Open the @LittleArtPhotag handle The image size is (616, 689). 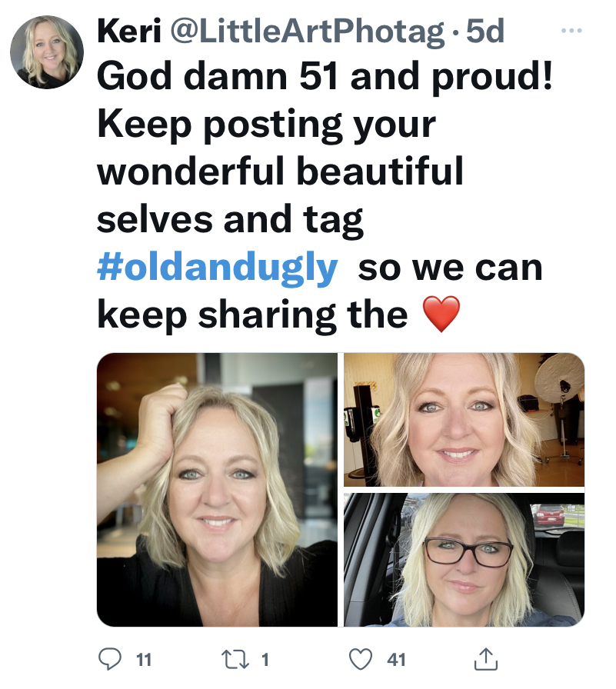click(307, 32)
